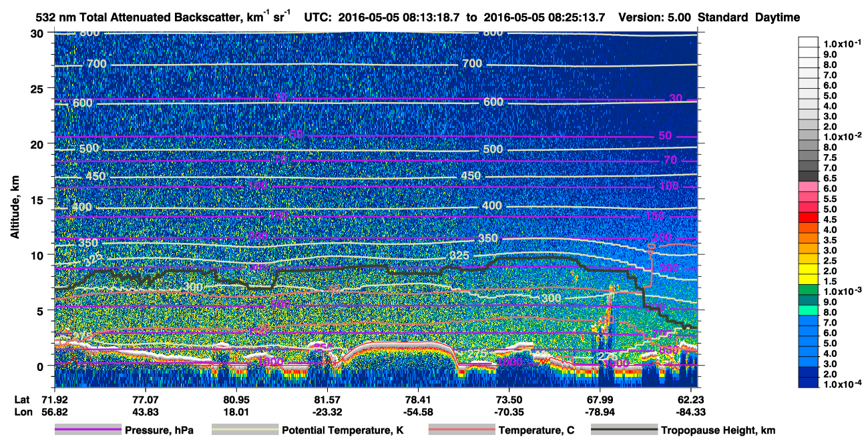Click the red 4.5 colorbar cell
The height and width of the screenshot is (445, 868).
[809, 217]
